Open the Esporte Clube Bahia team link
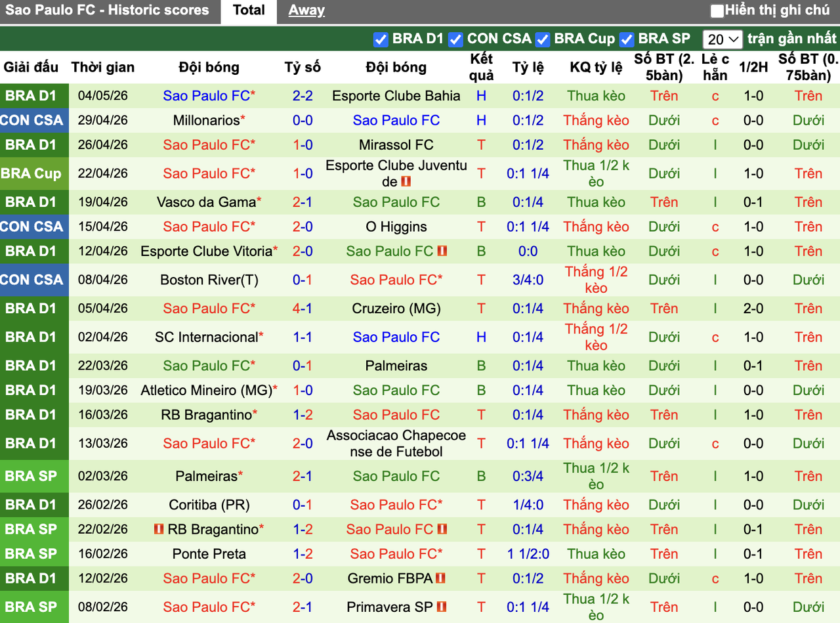 pyautogui.click(x=396, y=96)
